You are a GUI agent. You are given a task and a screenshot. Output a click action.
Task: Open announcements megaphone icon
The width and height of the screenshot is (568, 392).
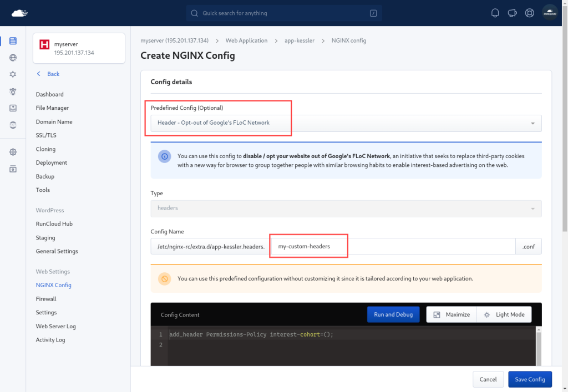click(512, 13)
